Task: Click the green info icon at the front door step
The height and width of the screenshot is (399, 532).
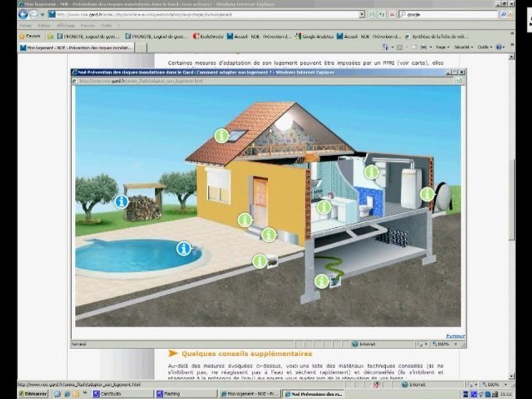Action: pos(244,220)
